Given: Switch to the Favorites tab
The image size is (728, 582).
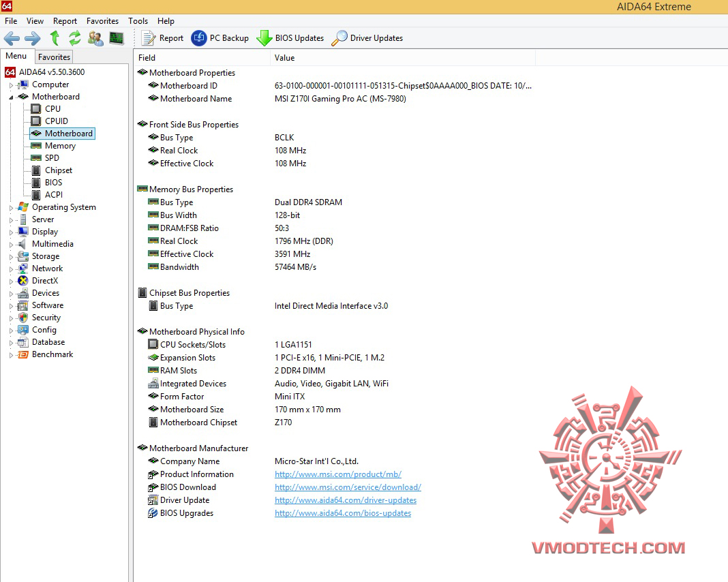Looking at the screenshot, I should (54, 57).
